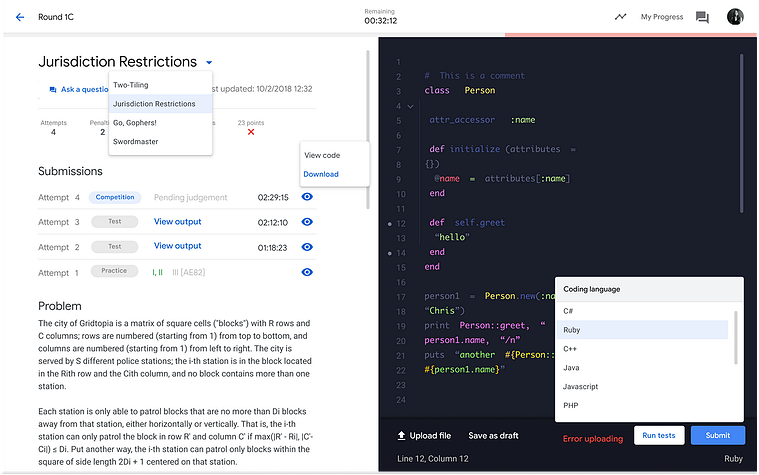Click the Run tests button
759x475 pixels.
[658, 435]
